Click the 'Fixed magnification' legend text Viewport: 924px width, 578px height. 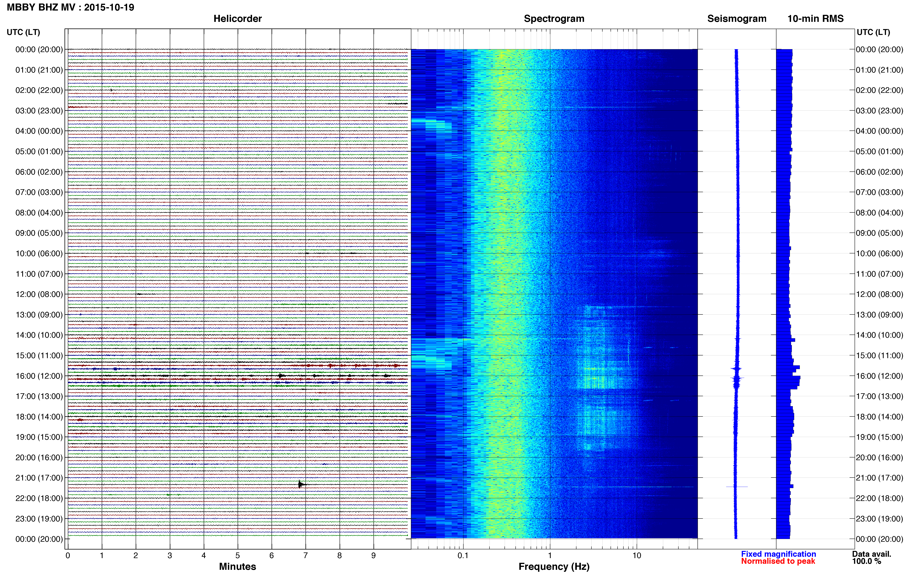[x=778, y=554]
